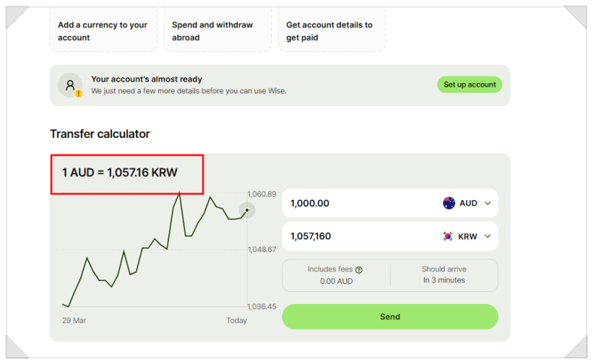The height and width of the screenshot is (364, 593).
Task: Click the Today chart label
Action: [x=236, y=320]
